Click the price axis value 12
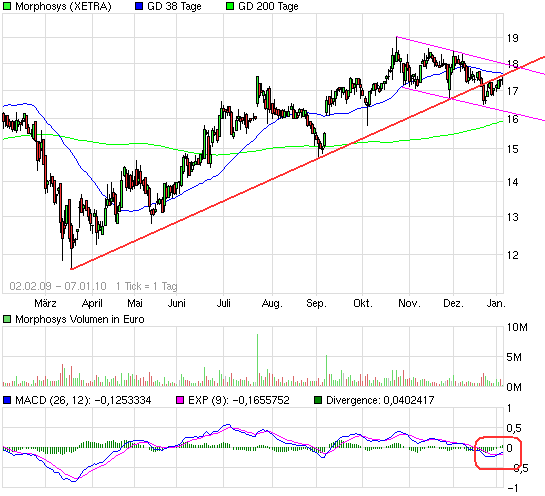The width and height of the screenshot is (545, 496). click(513, 255)
